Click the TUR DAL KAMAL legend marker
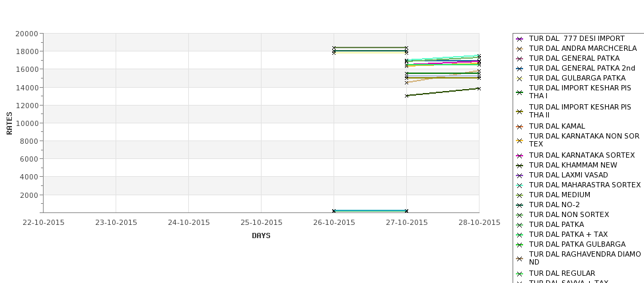This screenshot has width=644, height=283. (x=520, y=127)
